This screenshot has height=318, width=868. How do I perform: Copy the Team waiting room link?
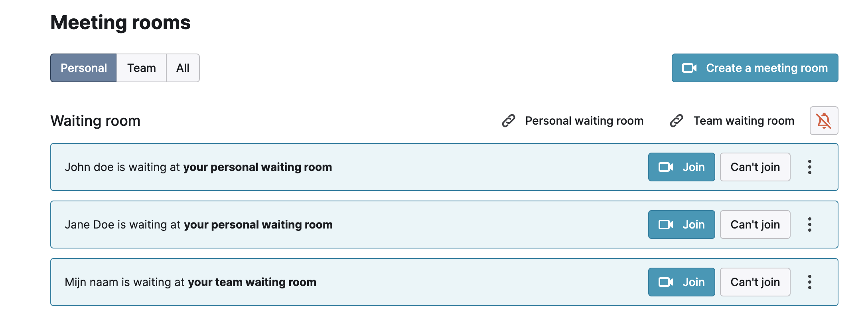pyautogui.click(x=732, y=121)
